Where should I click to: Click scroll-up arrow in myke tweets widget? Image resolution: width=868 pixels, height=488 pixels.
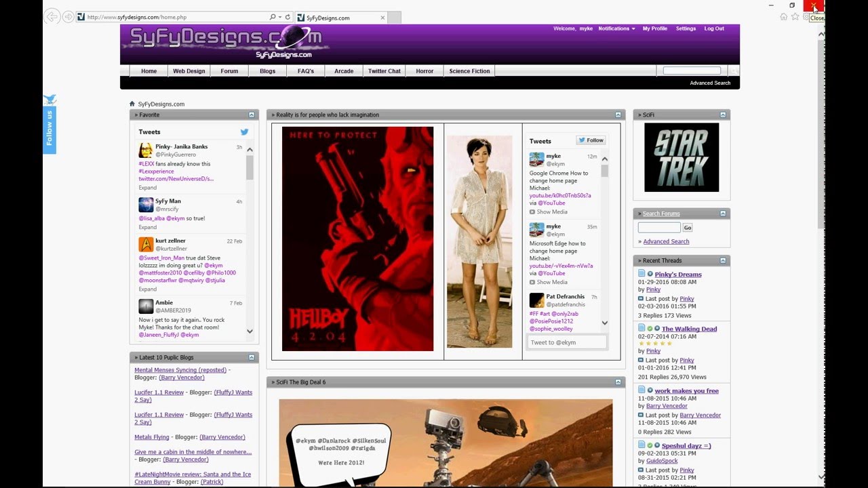(x=605, y=159)
